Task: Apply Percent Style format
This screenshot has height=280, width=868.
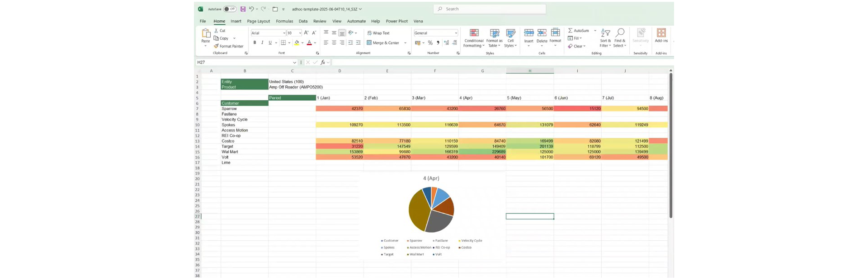Action: click(430, 43)
